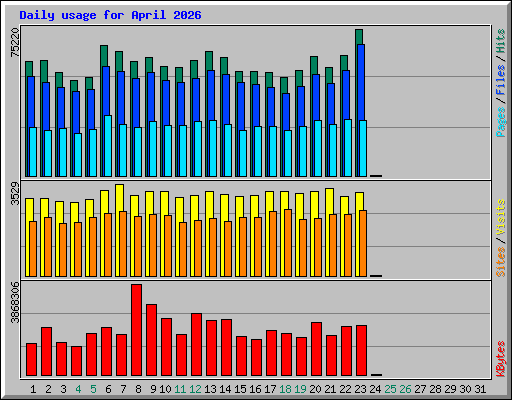This screenshot has height=400, width=512.
Task: Click the cyan Pages bar for day 15
Action: pyautogui.click(x=243, y=153)
